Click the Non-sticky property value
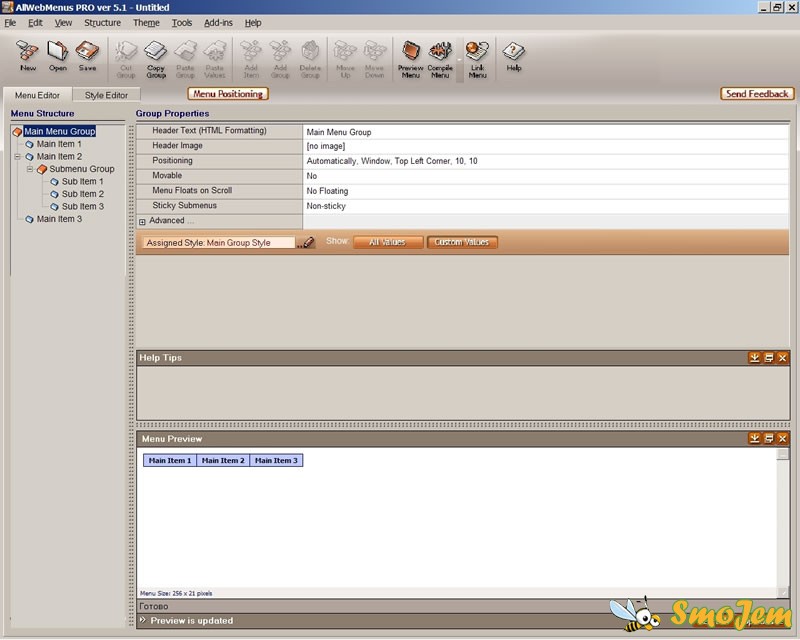This screenshot has width=800, height=640. coord(545,206)
